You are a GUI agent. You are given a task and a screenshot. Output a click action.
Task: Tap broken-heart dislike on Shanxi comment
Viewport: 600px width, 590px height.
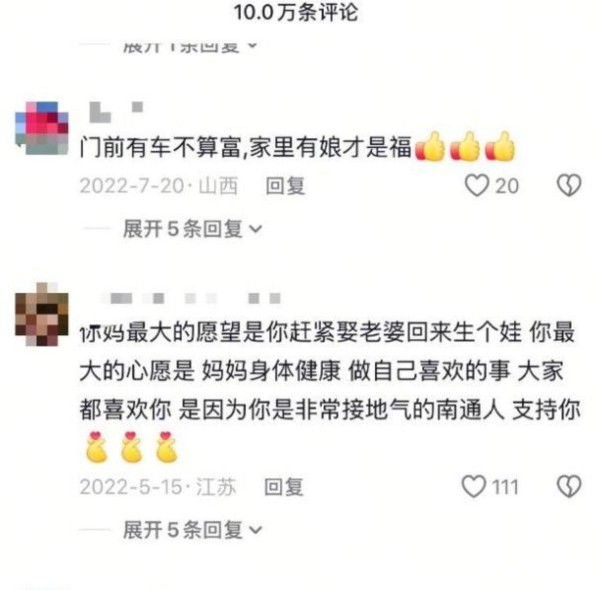pyautogui.click(x=569, y=186)
